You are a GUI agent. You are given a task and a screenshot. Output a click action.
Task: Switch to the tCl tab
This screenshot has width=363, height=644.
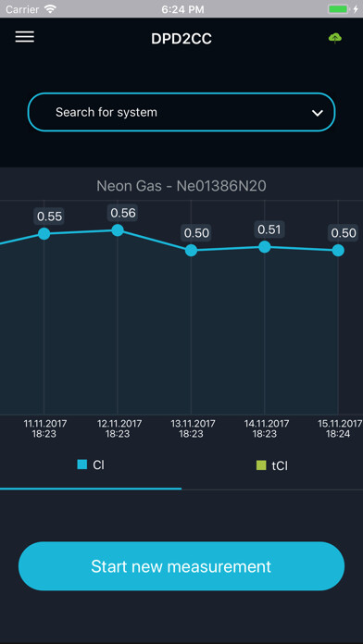coord(272,465)
